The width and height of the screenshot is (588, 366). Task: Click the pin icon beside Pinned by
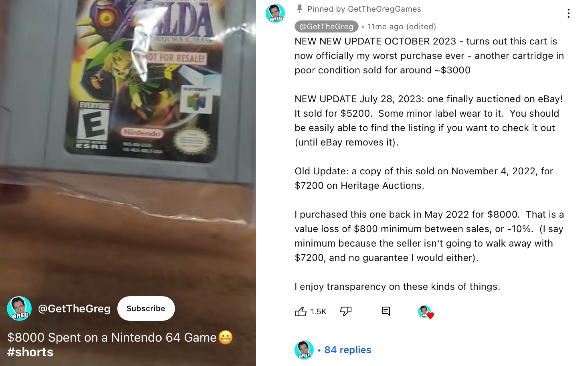click(300, 9)
